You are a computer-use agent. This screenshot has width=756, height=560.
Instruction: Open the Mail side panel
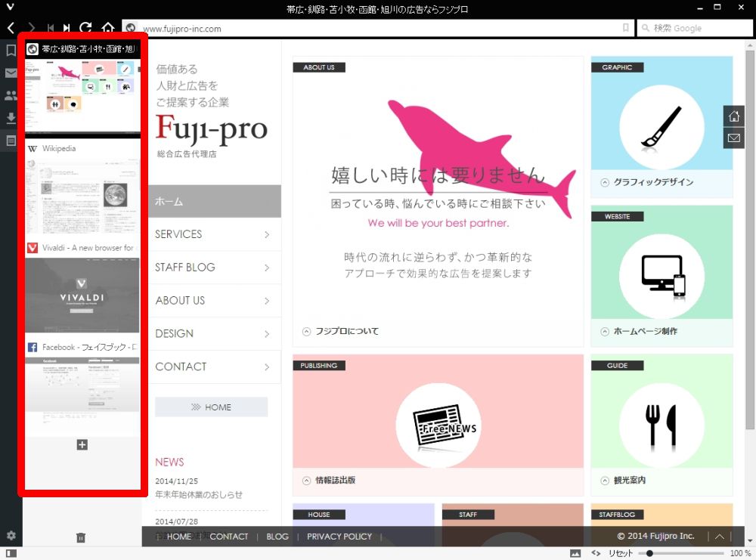(11, 73)
